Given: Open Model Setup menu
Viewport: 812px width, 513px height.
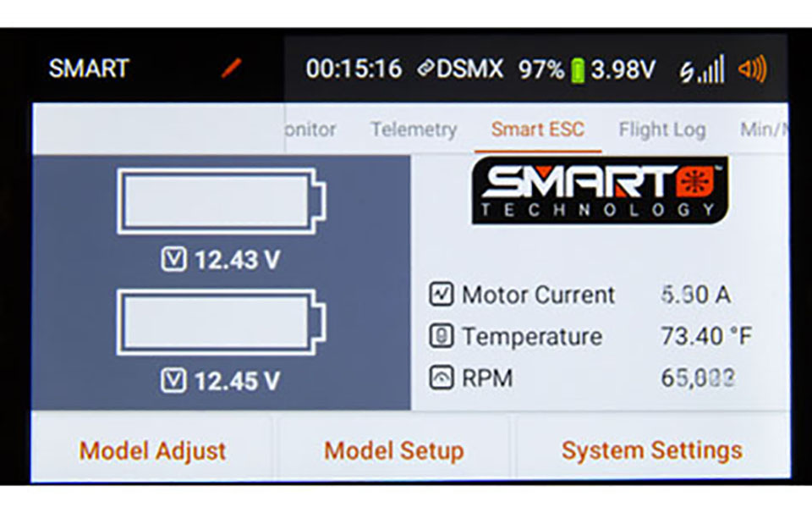Looking at the screenshot, I should 393,451.
